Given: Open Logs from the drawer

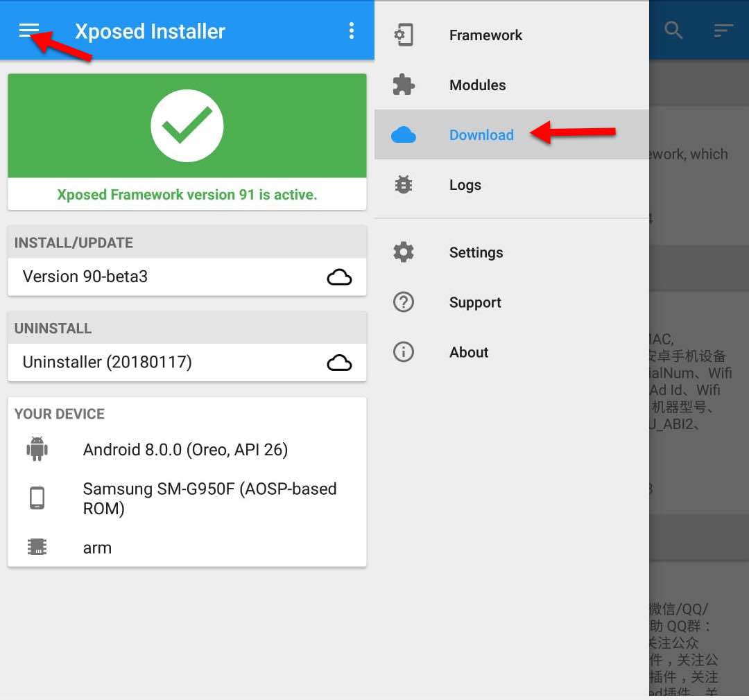Looking at the screenshot, I should tap(512, 185).
